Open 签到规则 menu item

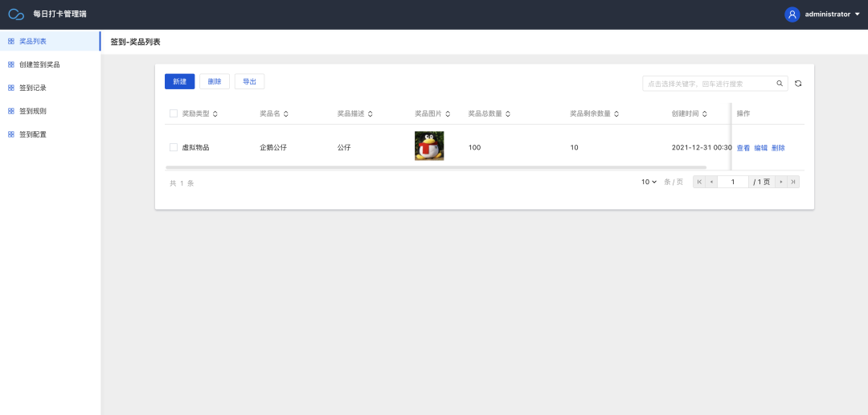click(50, 111)
